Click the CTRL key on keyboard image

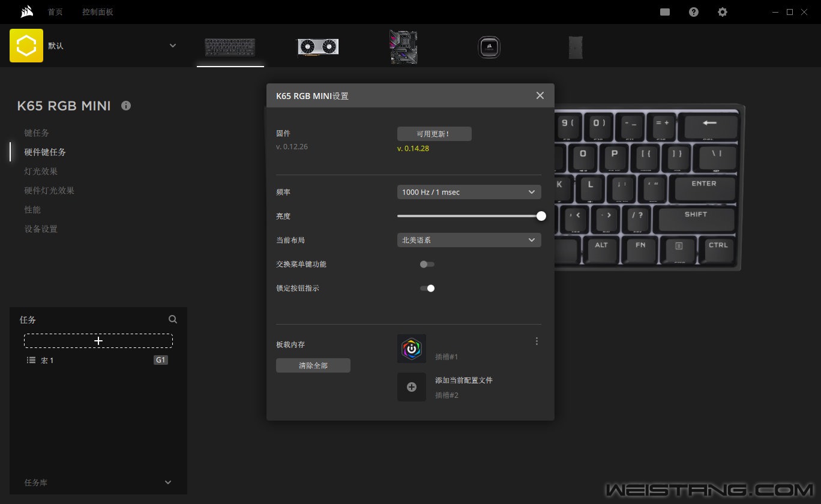pos(718,249)
